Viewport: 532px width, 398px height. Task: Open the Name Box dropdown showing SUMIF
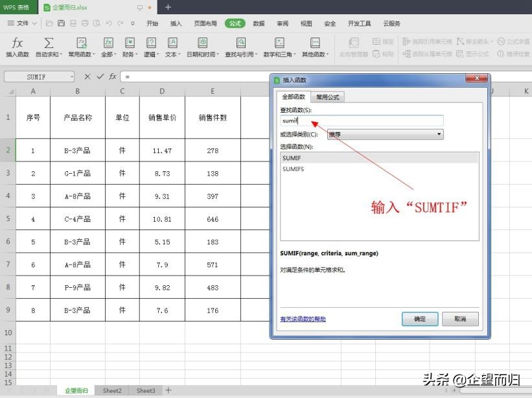pos(71,76)
